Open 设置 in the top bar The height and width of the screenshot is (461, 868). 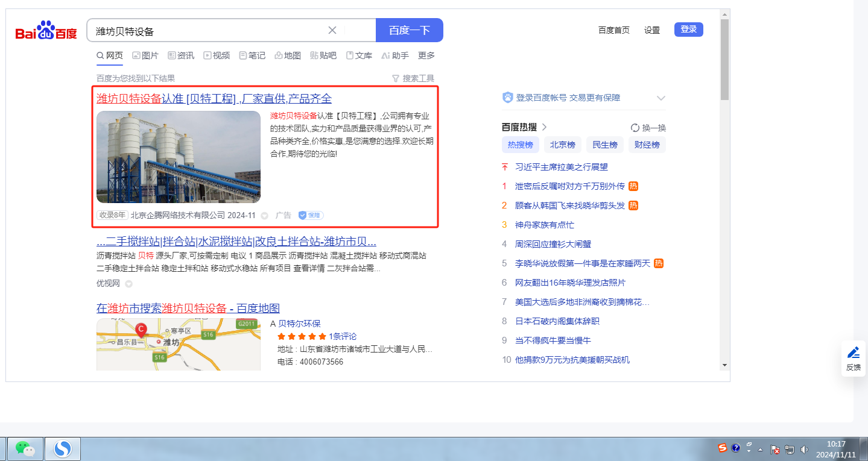pos(652,30)
